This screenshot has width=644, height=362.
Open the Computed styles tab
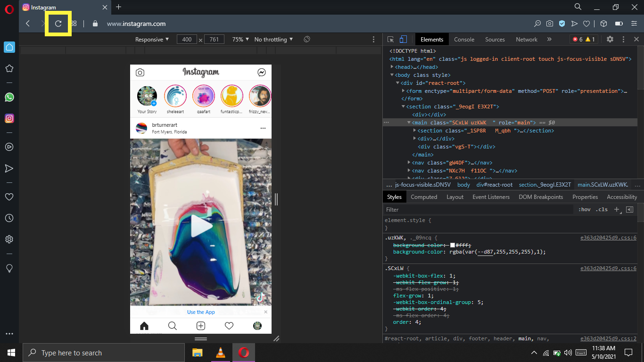(424, 197)
